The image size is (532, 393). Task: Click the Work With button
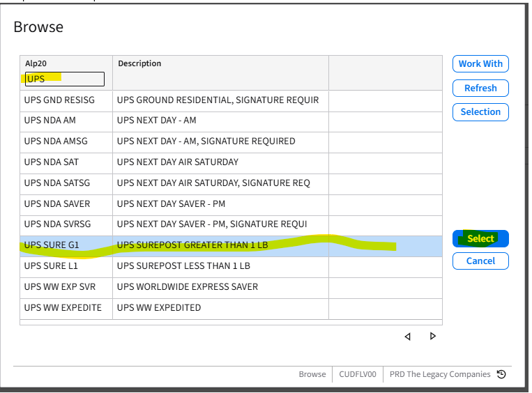tap(480, 63)
